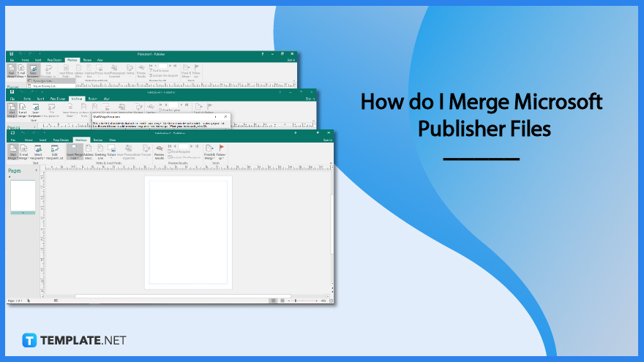Image resolution: width=644 pixels, height=362 pixels.
Task: Click E-mail Merge icon in front window
Action: (24, 152)
